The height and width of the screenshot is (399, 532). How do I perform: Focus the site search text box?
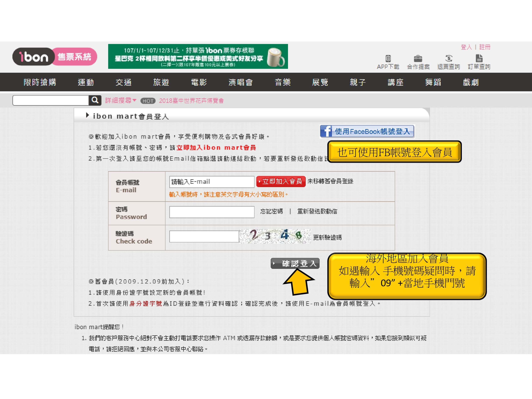point(51,100)
